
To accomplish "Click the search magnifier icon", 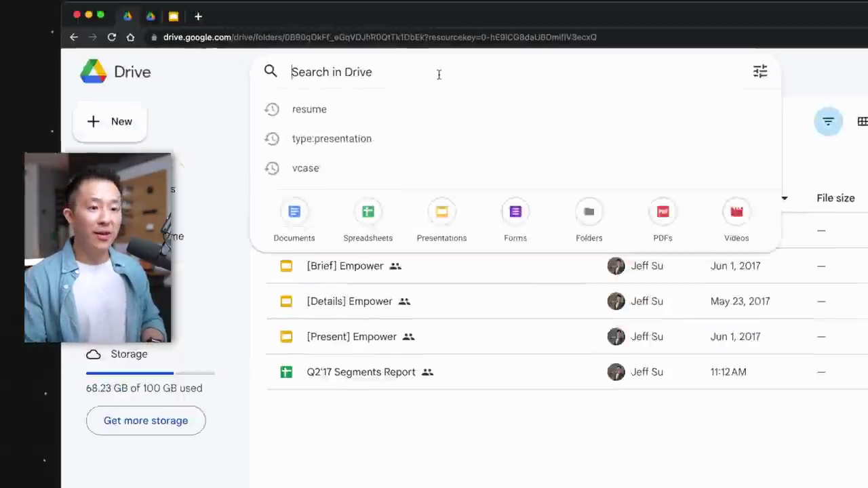I will [271, 71].
